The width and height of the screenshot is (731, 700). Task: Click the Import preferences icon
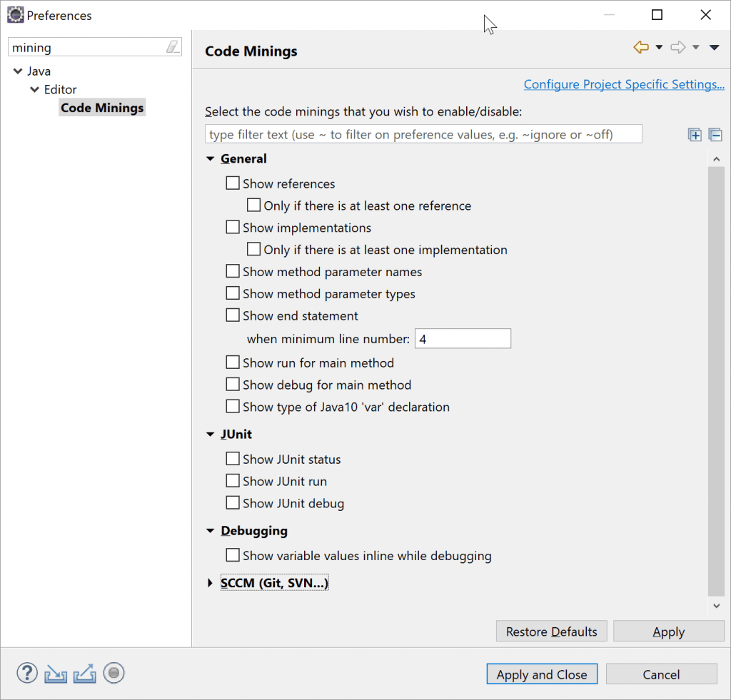click(x=56, y=674)
